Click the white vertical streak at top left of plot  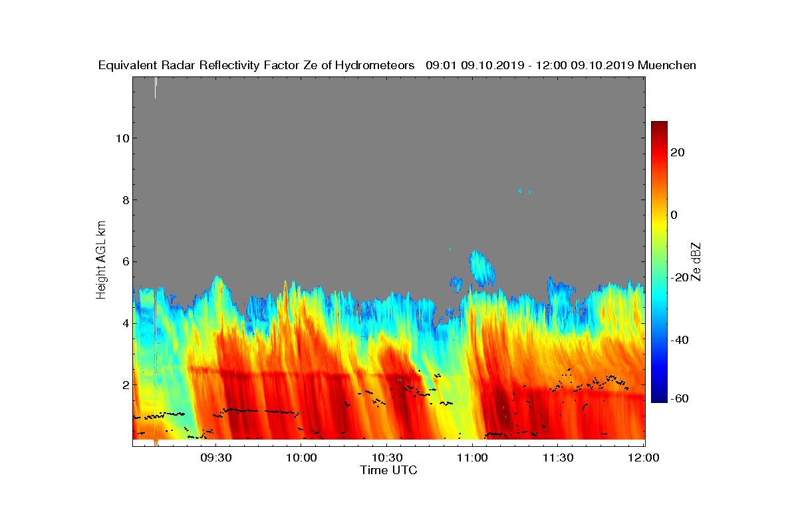(x=156, y=88)
